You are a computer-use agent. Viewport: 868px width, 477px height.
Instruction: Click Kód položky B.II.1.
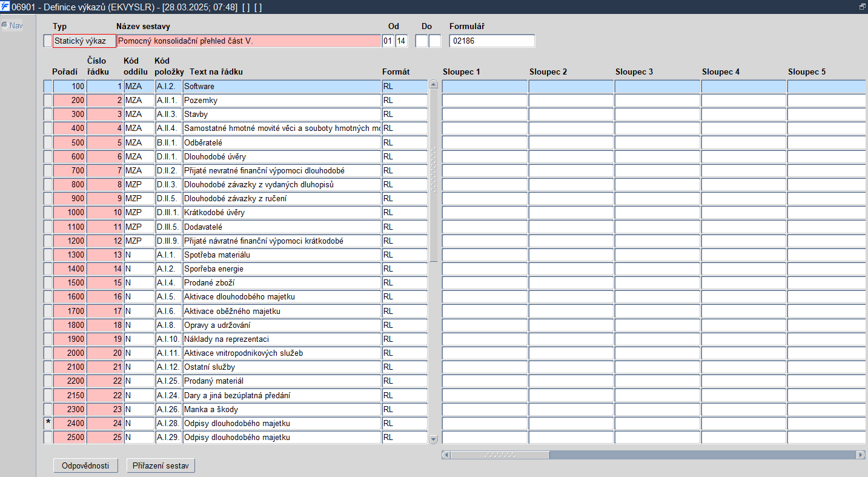click(169, 142)
